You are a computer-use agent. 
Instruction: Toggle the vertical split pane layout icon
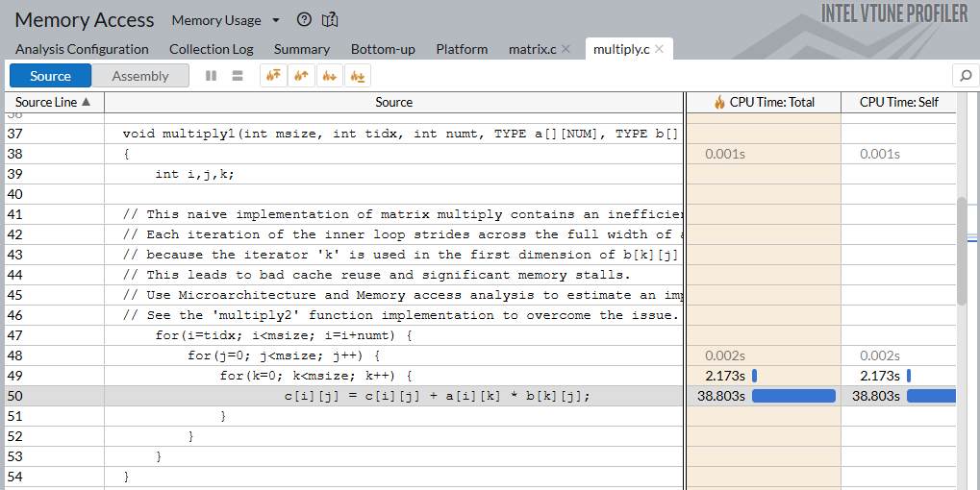coord(212,76)
